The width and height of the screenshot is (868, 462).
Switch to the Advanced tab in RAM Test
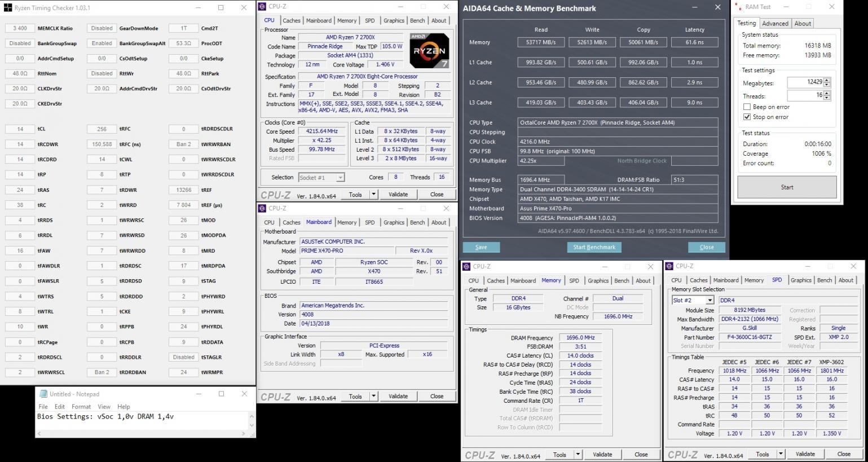pyautogui.click(x=775, y=23)
